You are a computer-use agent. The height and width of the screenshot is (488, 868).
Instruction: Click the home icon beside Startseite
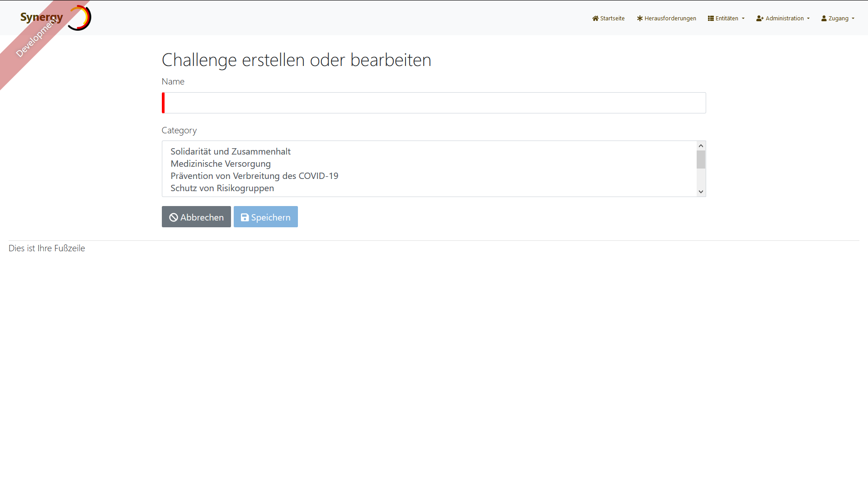coord(595,19)
